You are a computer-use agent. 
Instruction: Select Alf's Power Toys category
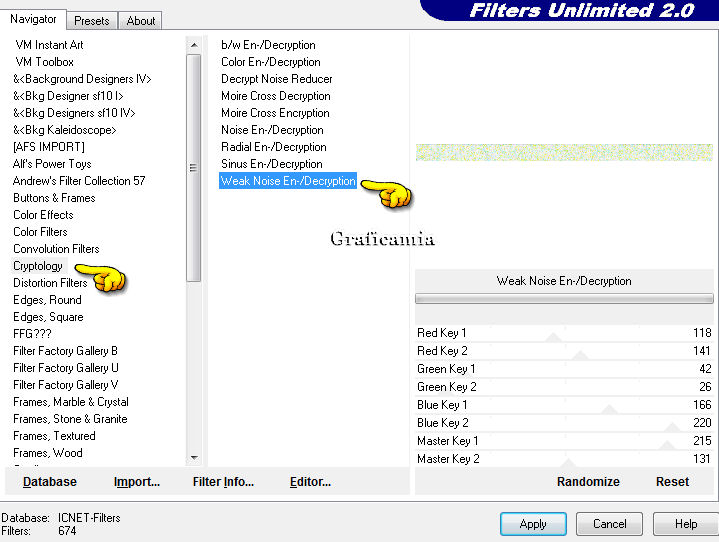[x=52, y=164]
